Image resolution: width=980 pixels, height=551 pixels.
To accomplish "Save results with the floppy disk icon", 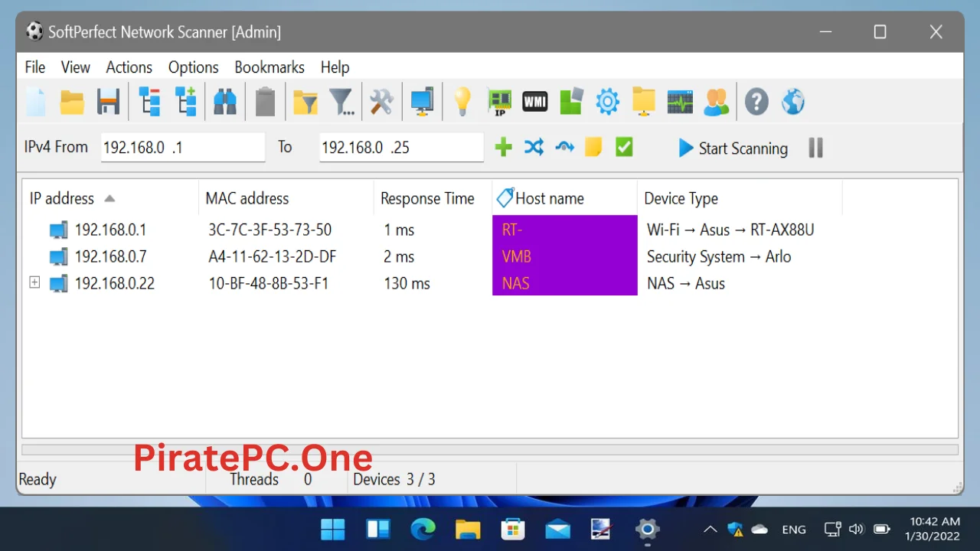I will click(108, 102).
